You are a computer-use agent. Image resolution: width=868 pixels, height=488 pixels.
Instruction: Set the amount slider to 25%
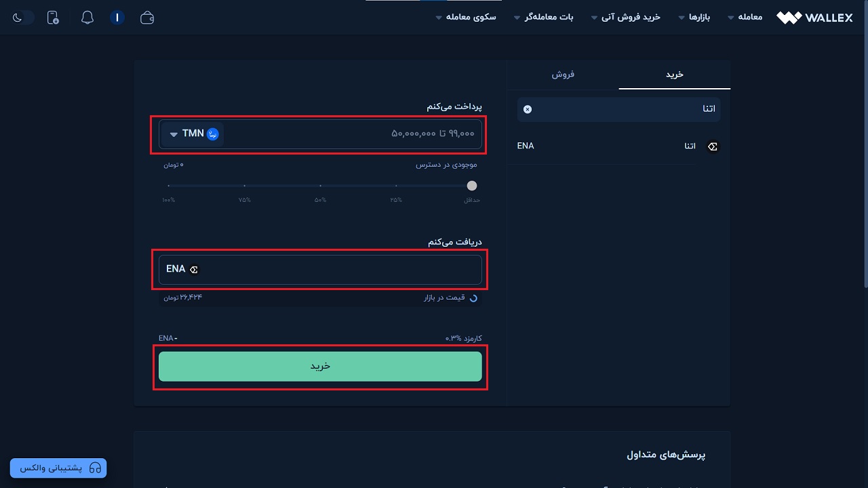tap(396, 186)
